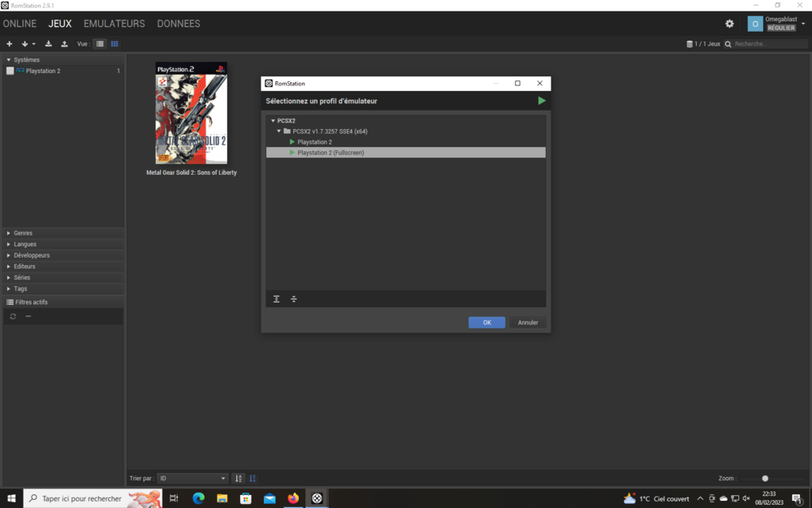The image size is (812, 508).
Task: Collapse PCSX2 v1.7.3257 SSE4 (x64) folder
Action: pos(279,131)
